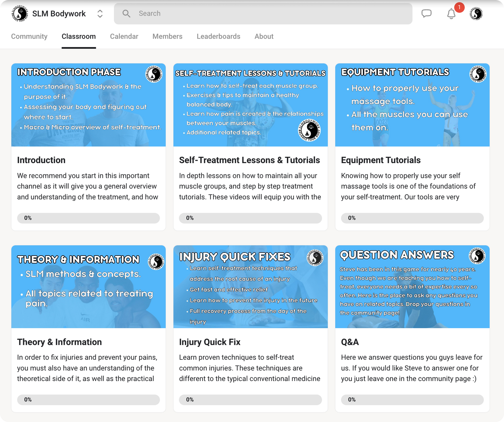Switch to the Community tab

point(29,36)
